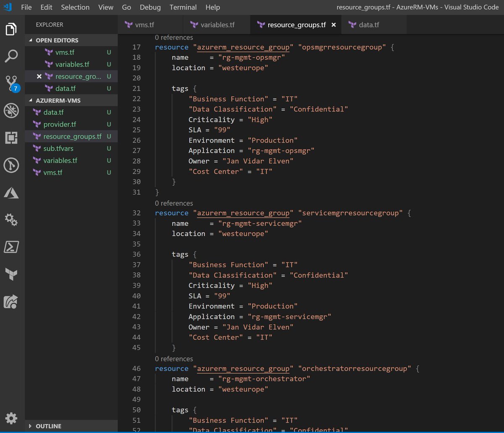504x433 pixels.
Task: Open Source Control view with 7 changes
Action: click(11, 83)
